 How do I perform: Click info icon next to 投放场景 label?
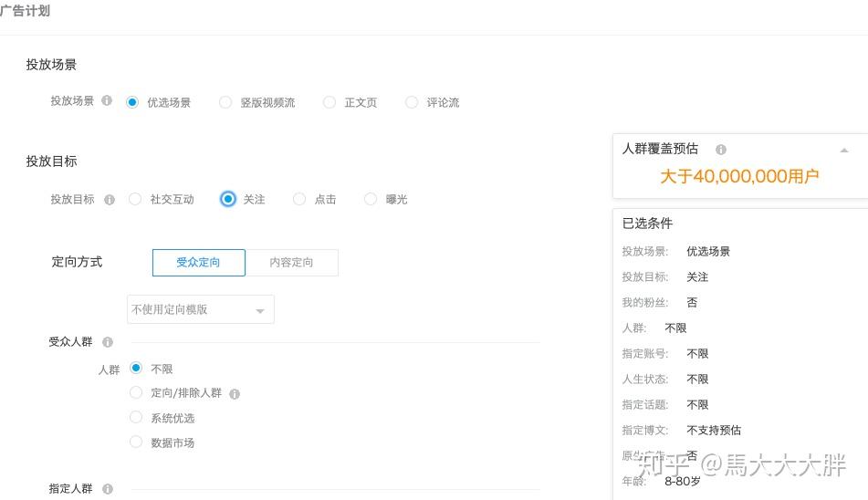[107, 100]
